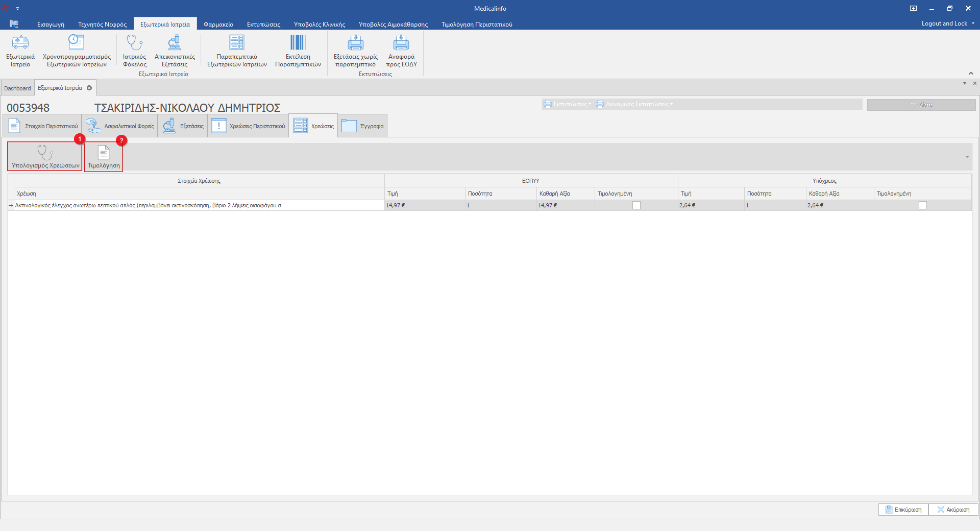
Task: Open Ασφαλιστικοί Φορείς tab
Action: (x=120, y=126)
